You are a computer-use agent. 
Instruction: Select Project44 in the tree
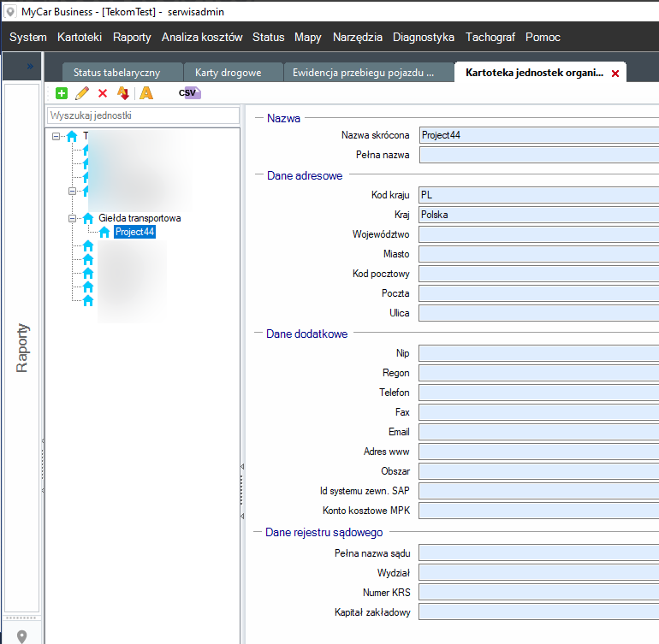[x=134, y=232]
